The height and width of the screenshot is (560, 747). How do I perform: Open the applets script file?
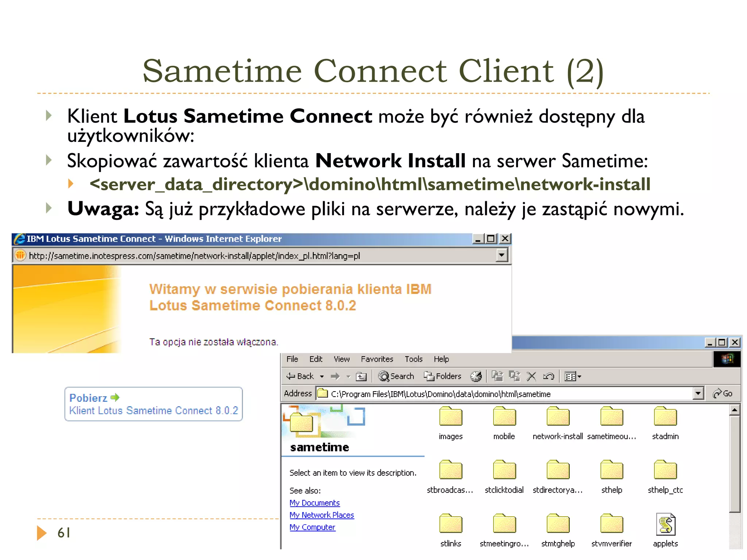665,530
